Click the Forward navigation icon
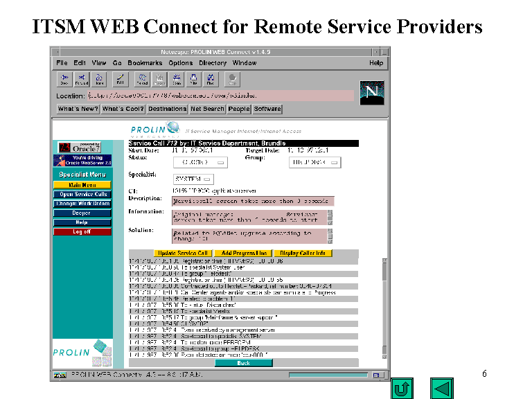Image resolution: width=532 pixels, height=399 pixels. point(82,79)
